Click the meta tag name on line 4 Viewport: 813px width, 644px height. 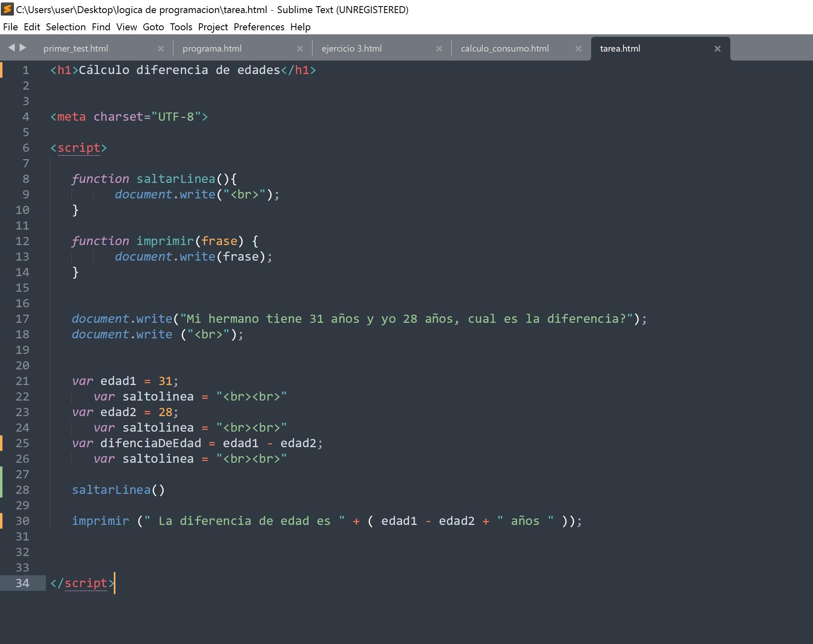tap(72, 117)
